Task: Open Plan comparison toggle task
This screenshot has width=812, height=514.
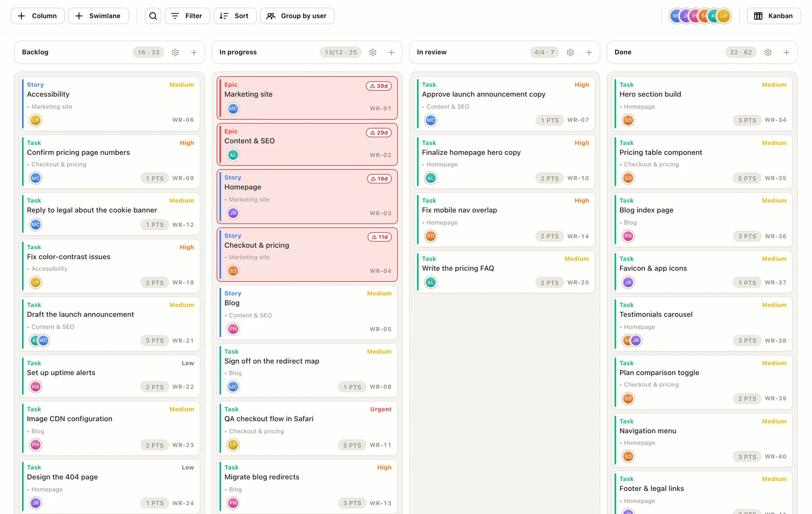Action: tap(702, 381)
